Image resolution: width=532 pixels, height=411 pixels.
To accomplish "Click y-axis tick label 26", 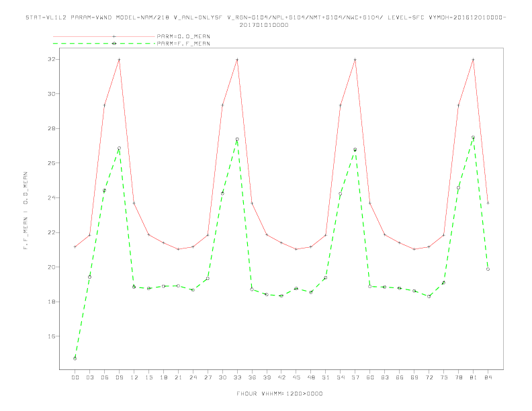I will (x=51, y=163).
